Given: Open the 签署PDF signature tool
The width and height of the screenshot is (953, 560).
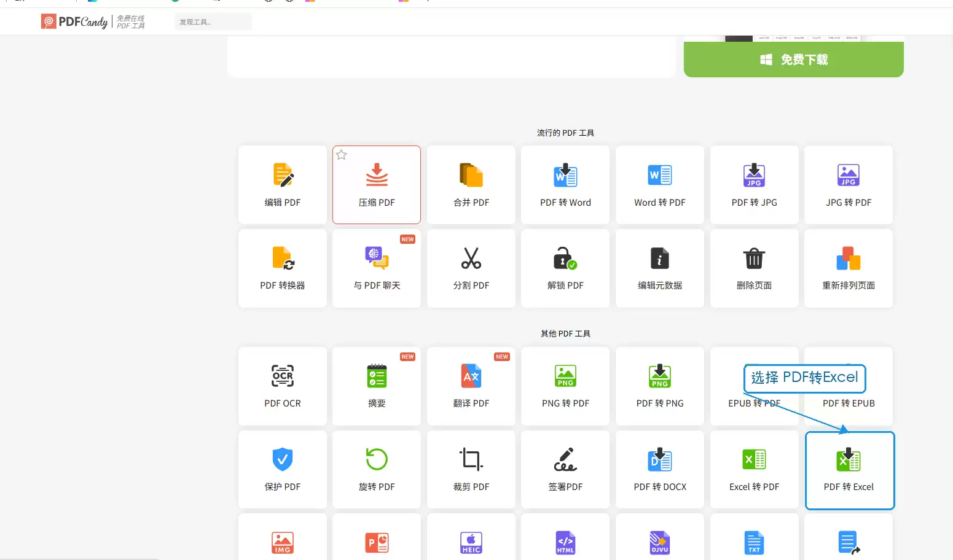Looking at the screenshot, I should [x=565, y=470].
